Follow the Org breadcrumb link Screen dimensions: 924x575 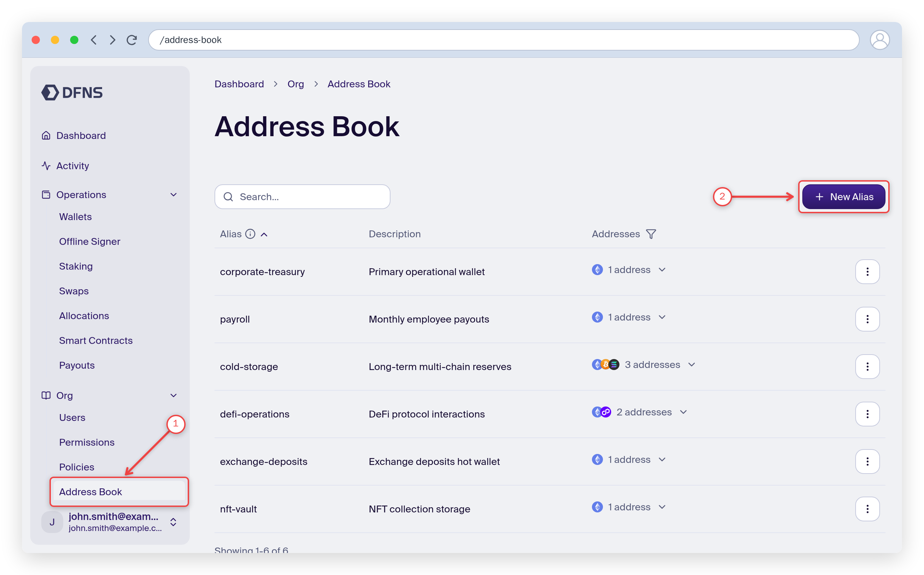(x=295, y=84)
